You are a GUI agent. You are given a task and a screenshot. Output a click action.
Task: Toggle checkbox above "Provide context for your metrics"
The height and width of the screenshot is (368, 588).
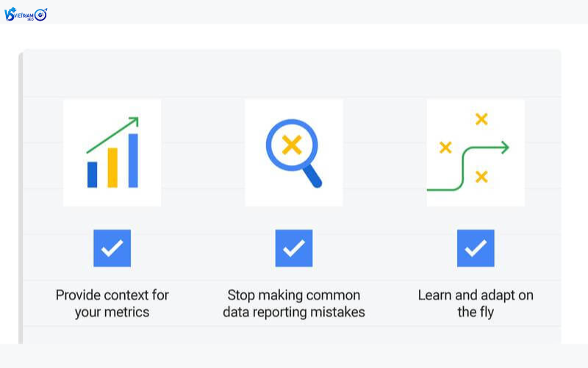click(112, 248)
